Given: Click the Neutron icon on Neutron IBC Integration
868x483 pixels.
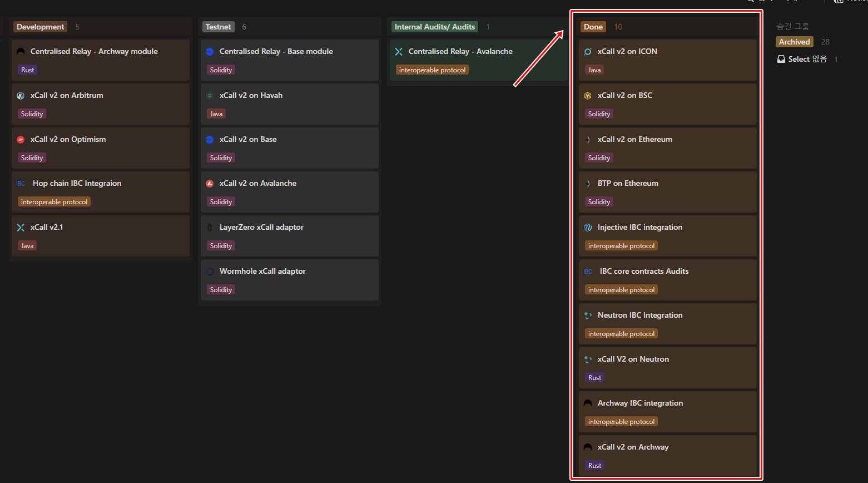Looking at the screenshot, I should pyautogui.click(x=588, y=316).
